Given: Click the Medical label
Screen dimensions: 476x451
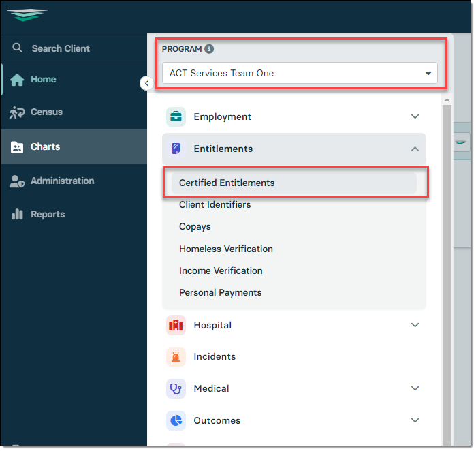Looking at the screenshot, I should point(211,389).
